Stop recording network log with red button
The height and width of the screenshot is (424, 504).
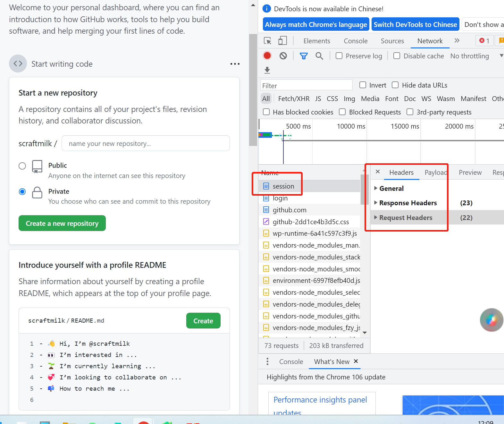click(x=267, y=56)
